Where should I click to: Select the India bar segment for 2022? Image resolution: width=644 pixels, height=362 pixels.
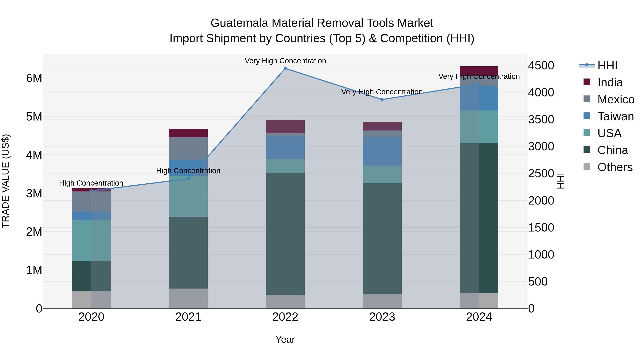[x=285, y=127]
